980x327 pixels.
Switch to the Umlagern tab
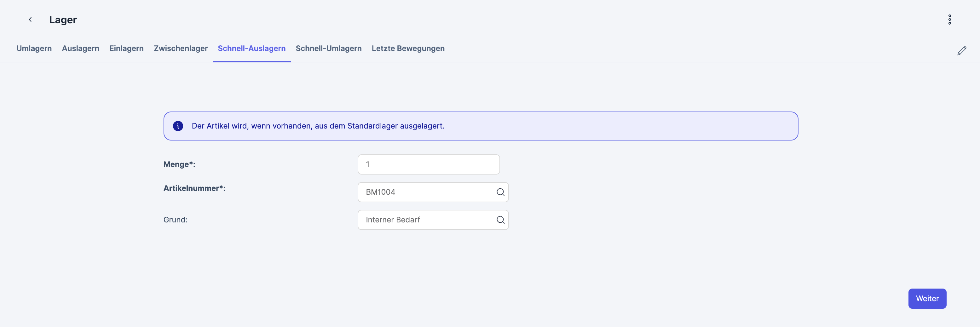pyautogui.click(x=34, y=49)
